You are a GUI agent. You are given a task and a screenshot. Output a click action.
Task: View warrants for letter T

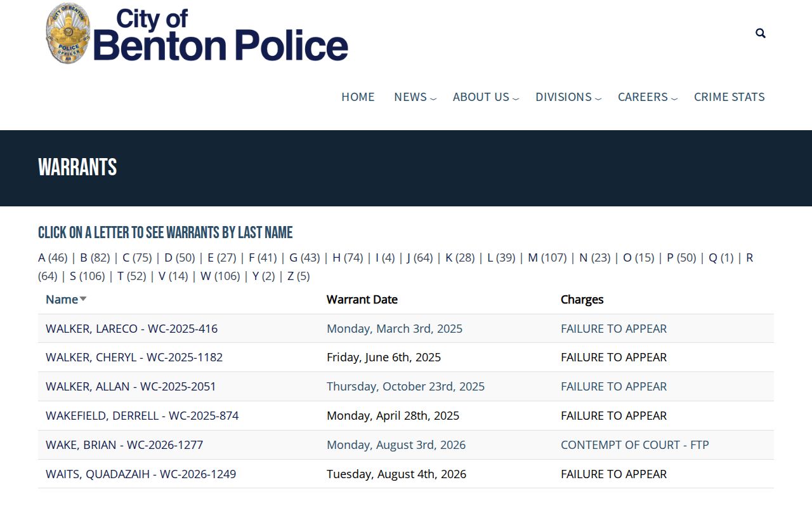point(121,276)
